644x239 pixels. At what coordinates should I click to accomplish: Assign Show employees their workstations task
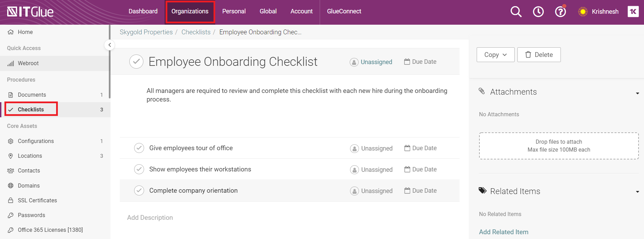pos(371,170)
